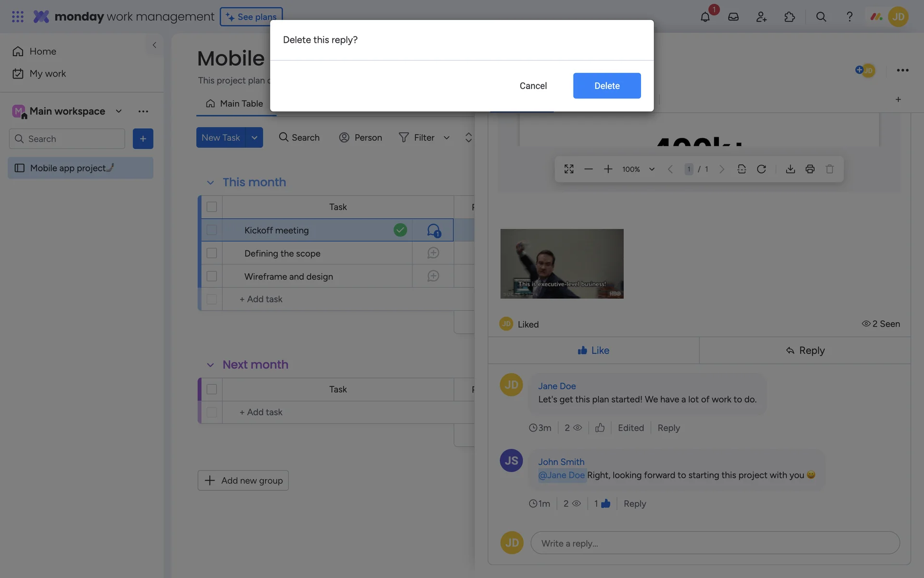Switch to the Main Table tab

[235, 104]
